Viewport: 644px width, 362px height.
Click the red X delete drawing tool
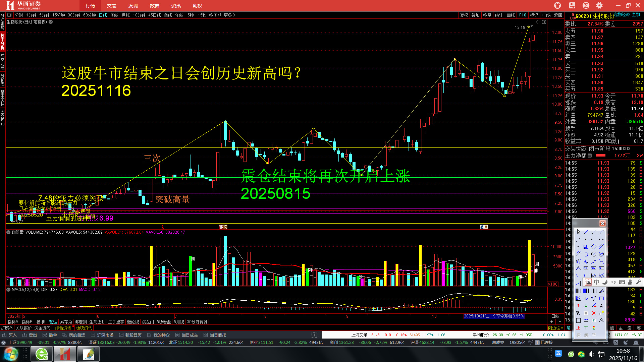pos(594,313)
